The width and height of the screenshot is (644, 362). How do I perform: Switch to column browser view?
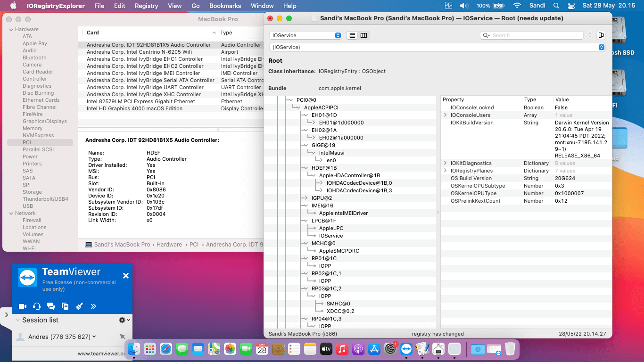364,35
